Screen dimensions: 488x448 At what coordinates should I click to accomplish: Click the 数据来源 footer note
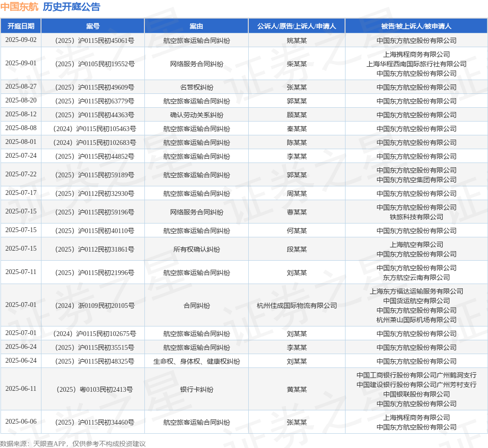coord(73,444)
